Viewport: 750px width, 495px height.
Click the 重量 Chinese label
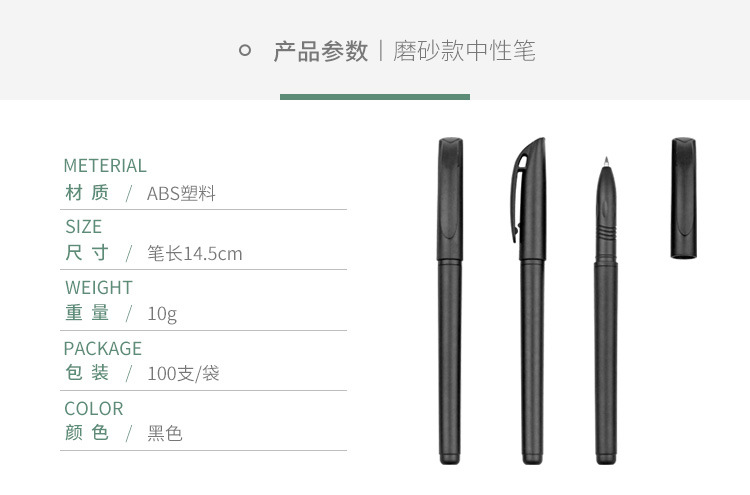[87, 313]
